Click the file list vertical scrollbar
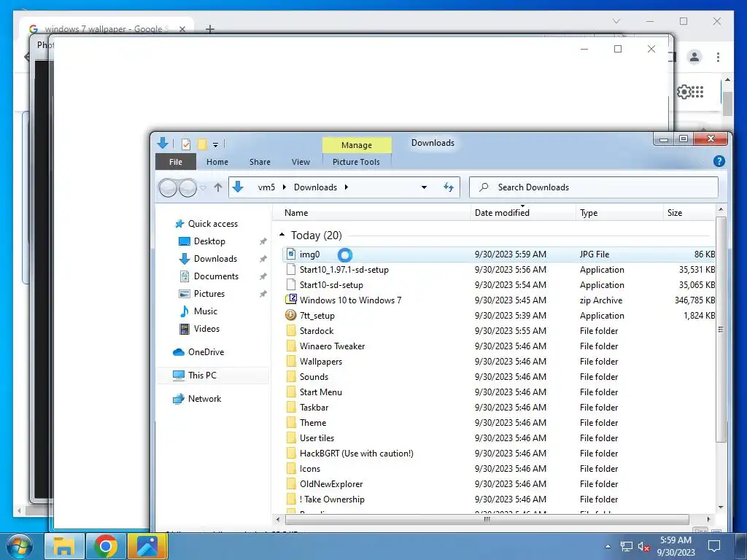The image size is (747, 560). click(x=721, y=329)
